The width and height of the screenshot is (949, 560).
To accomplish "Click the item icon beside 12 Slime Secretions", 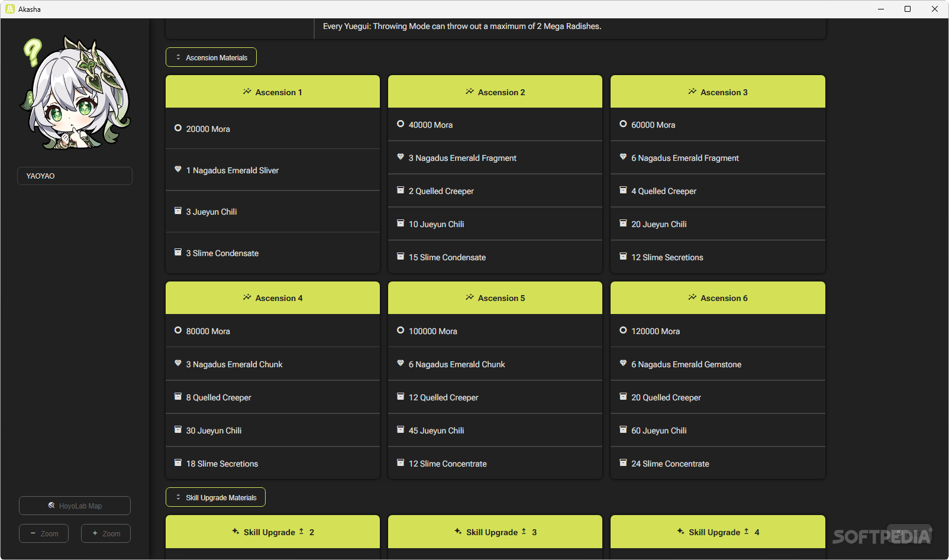I will tap(623, 256).
